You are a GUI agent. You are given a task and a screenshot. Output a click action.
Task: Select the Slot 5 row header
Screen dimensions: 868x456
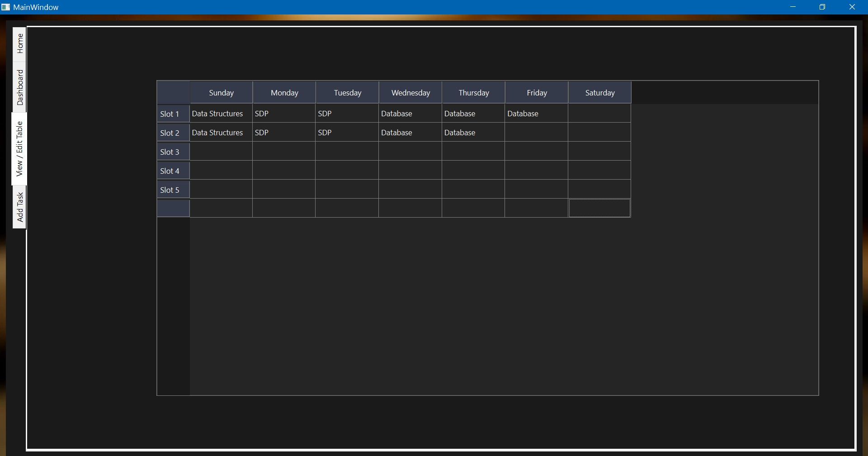tap(174, 190)
